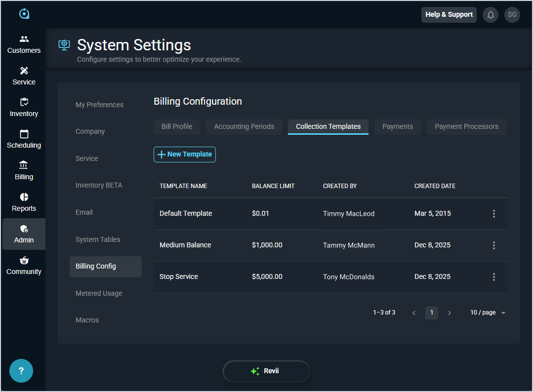Screen dimensions: 533x392
Task: Open the SG user avatar menu
Action: pyautogui.click(x=512, y=15)
